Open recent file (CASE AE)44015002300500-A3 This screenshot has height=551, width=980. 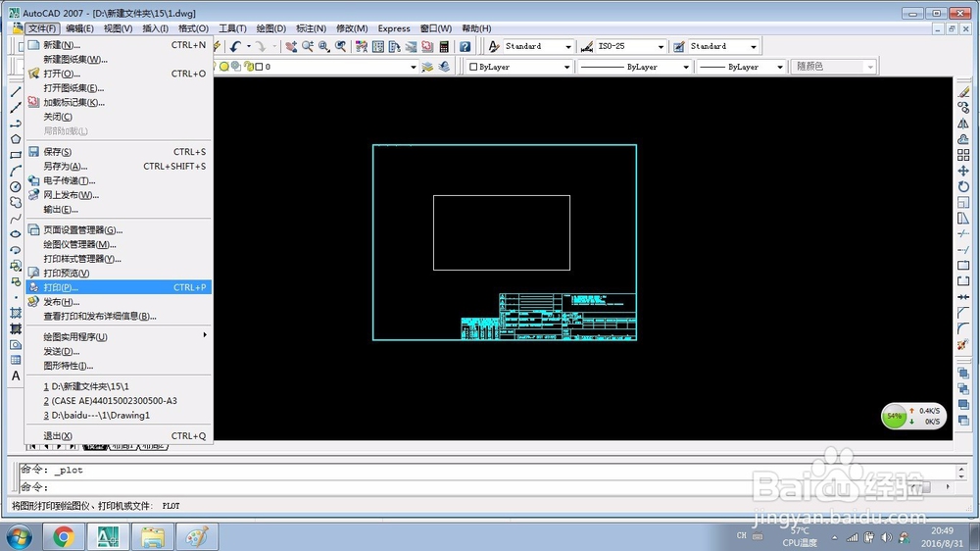[119, 401]
